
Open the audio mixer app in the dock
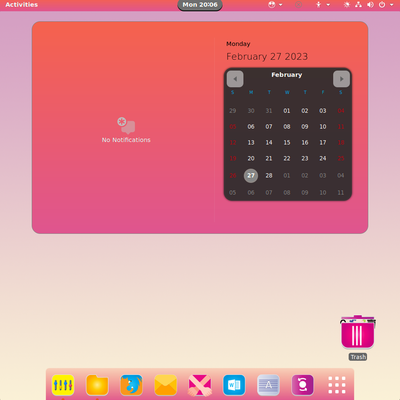pyautogui.click(x=63, y=385)
